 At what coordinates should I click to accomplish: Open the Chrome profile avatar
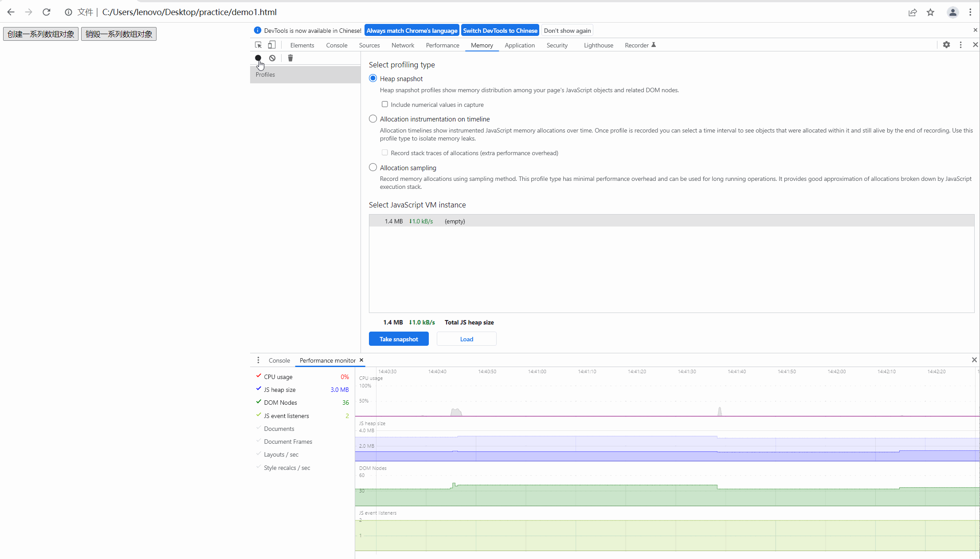953,12
